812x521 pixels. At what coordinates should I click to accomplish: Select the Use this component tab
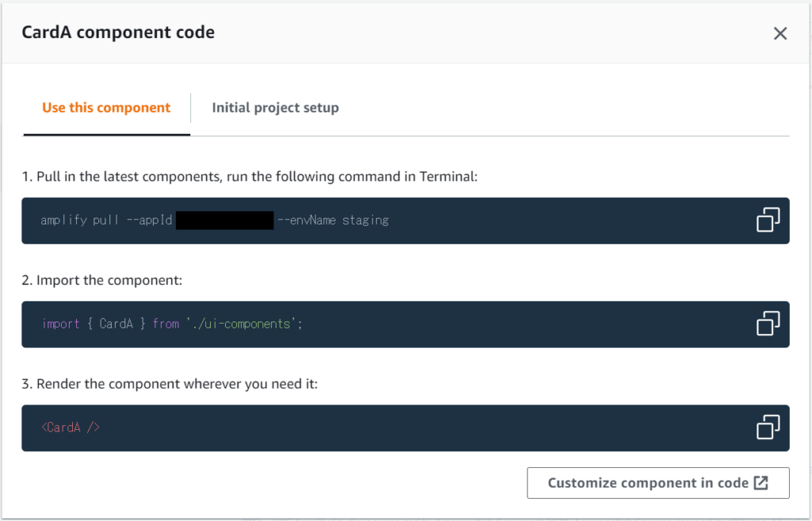pyautogui.click(x=106, y=108)
